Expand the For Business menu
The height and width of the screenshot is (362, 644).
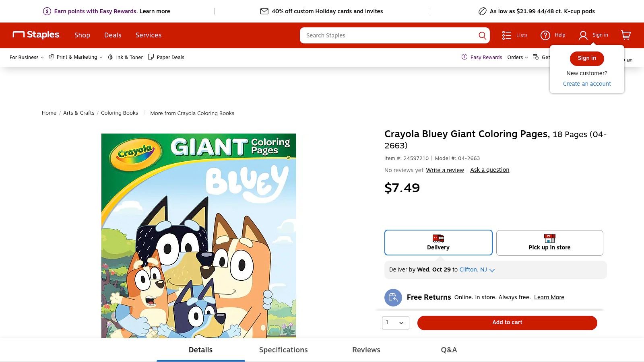[27, 58]
